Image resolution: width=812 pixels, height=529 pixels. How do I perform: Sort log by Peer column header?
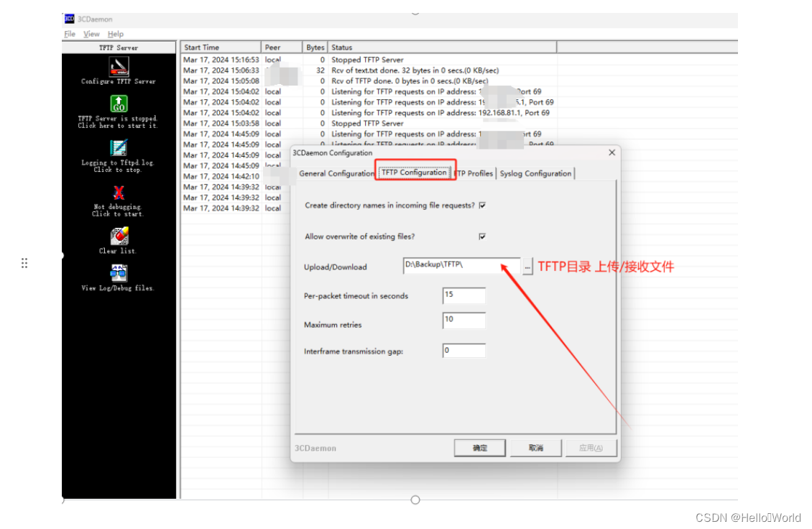(281, 47)
